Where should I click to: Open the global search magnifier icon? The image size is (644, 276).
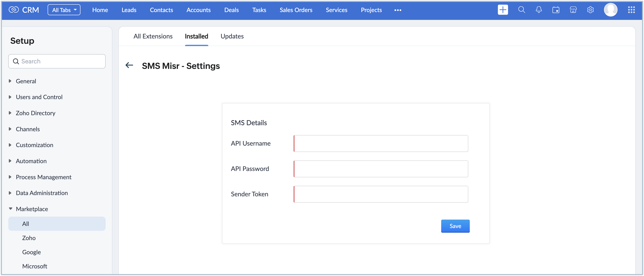pyautogui.click(x=521, y=10)
